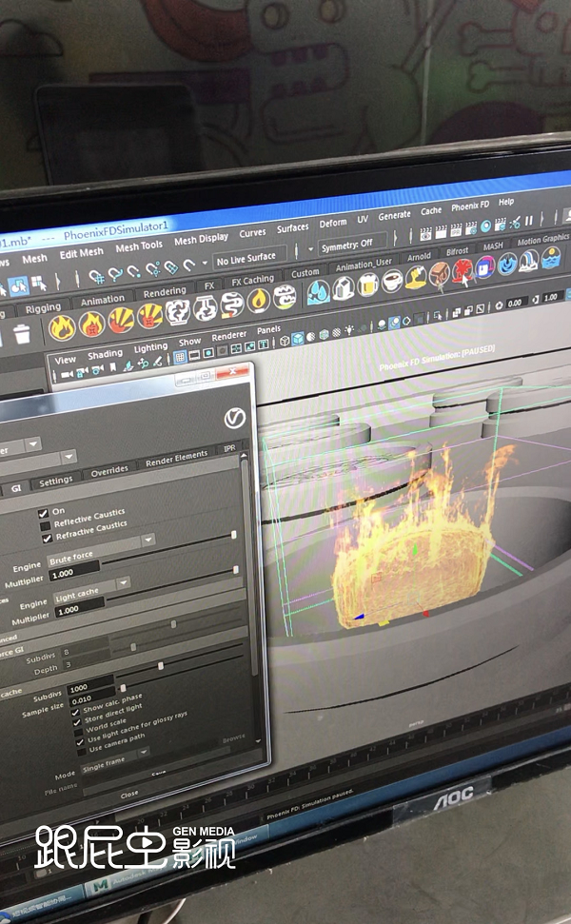The width and height of the screenshot is (571, 924).
Task: Click the Browse button in Render Settings
Action: pos(233,737)
